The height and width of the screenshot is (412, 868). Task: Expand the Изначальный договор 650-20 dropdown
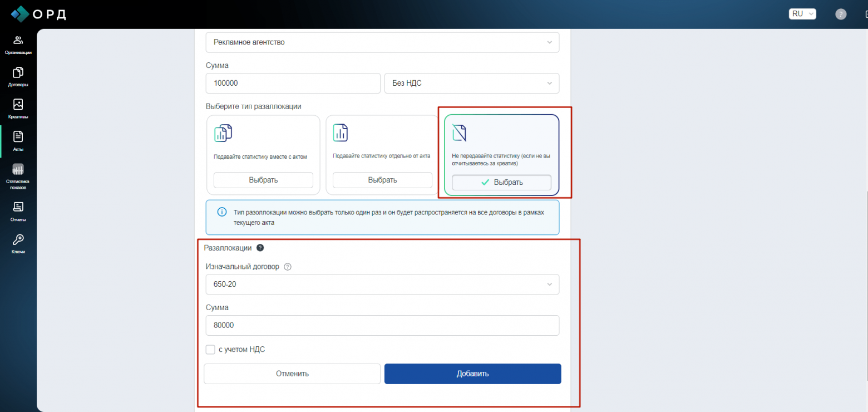point(382,285)
